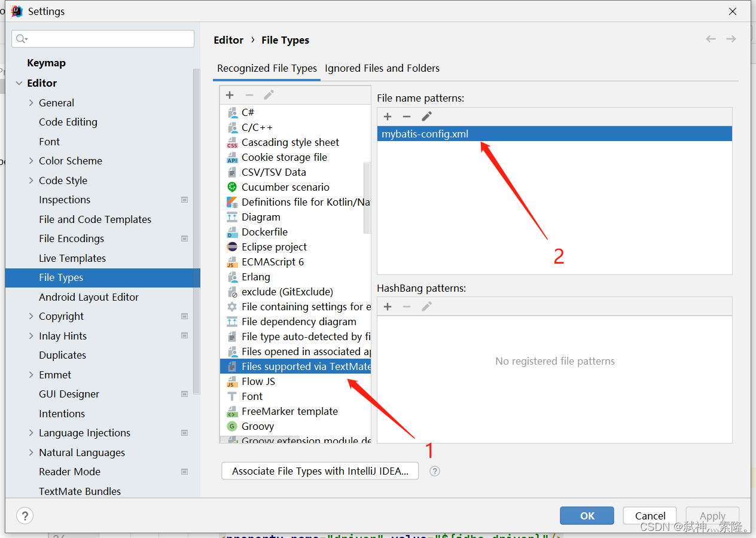Select the C# file type
This screenshot has height=538, width=756.
click(295, 112)
